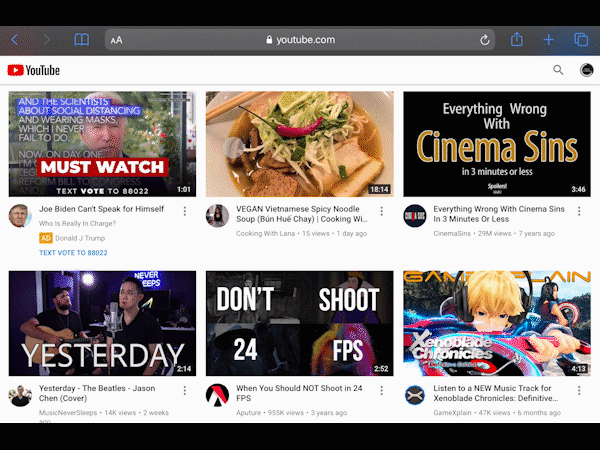The image size is (600, 450).
Task: Play the Everything Wrong With Cinema Sins thumbnail
Action: tap(497, 144)
